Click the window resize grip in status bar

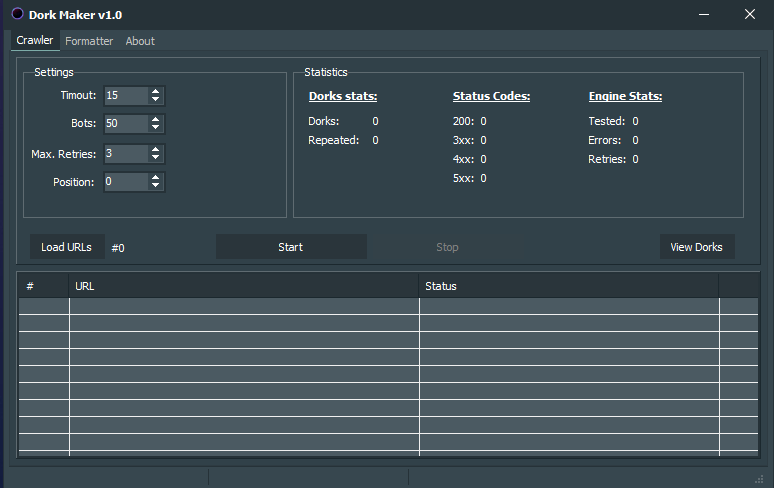click(759, 479)
